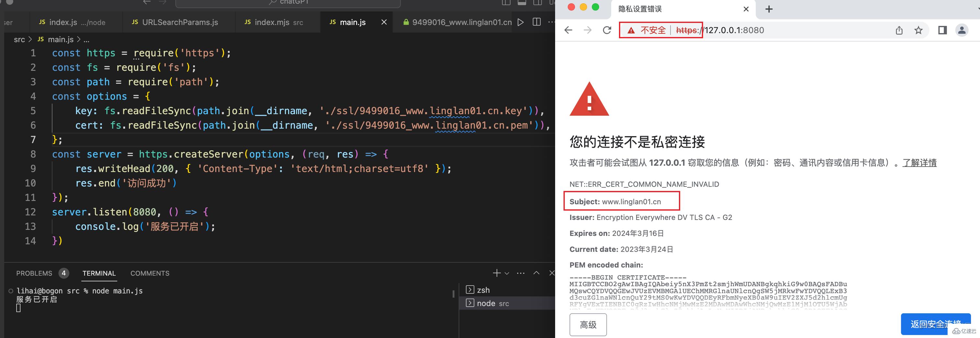The height and width of the screenshot is (338, 980).
Task: Bookmark this page with the star icon
Action: (918, 30)
